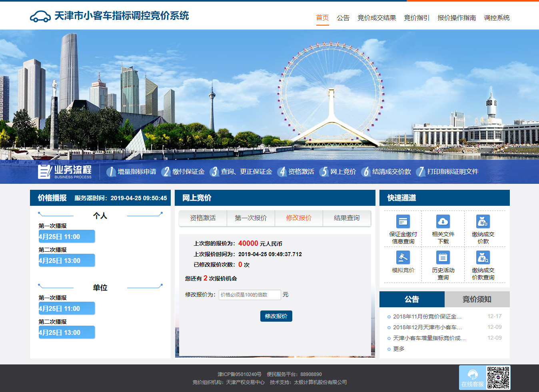Viewport: 539px width, 392px height.
Task: Click the Tianjin skyline banner image
Action: pos(269,95)
